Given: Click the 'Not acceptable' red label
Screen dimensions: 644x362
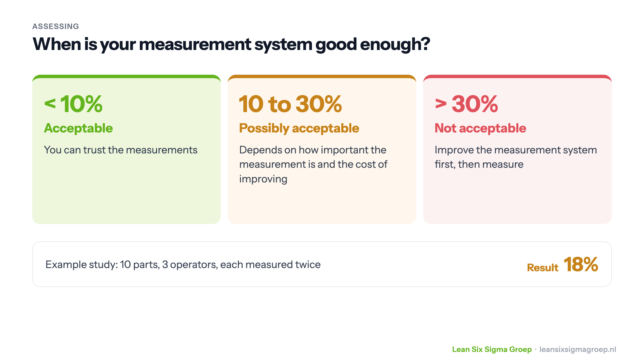Looking at the screenshot, I should tap(480, 128).
